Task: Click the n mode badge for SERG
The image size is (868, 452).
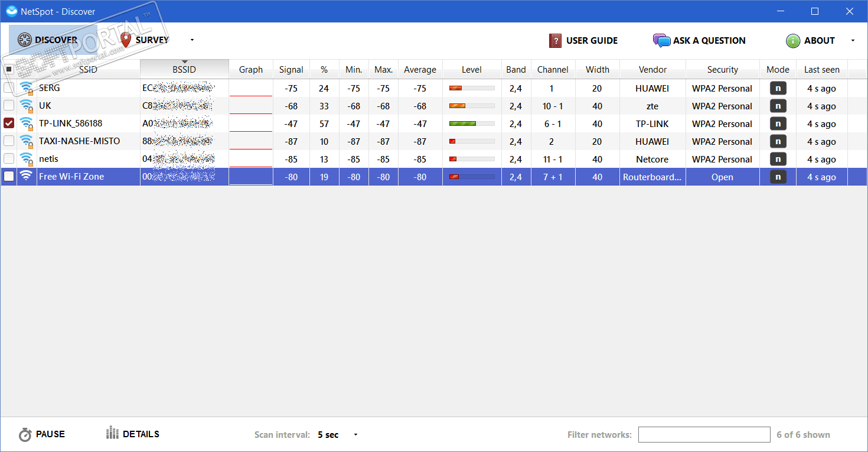Action: coord(778,89)
